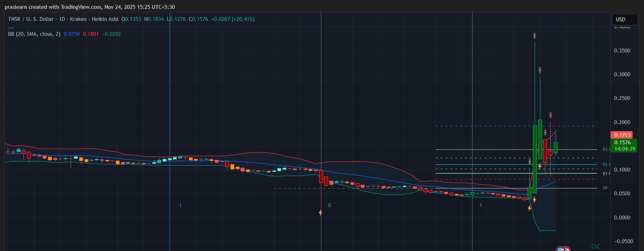Screen dimensions: 644x251
Task: Click the 0.3500 price axis label
Action: (622, 51)
